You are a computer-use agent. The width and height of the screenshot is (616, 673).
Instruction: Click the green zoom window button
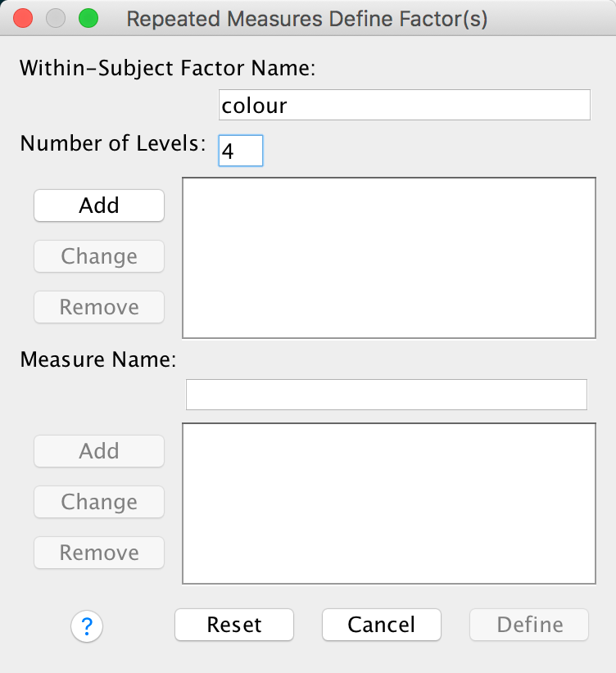[87, 19]
